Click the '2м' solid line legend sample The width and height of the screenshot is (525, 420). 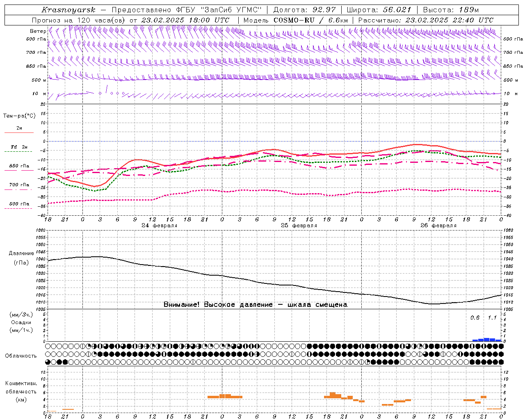click(19, 133)
